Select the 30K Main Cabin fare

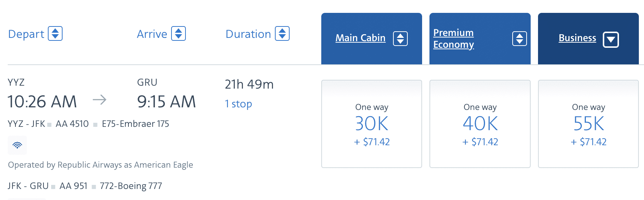click(372, 124)
